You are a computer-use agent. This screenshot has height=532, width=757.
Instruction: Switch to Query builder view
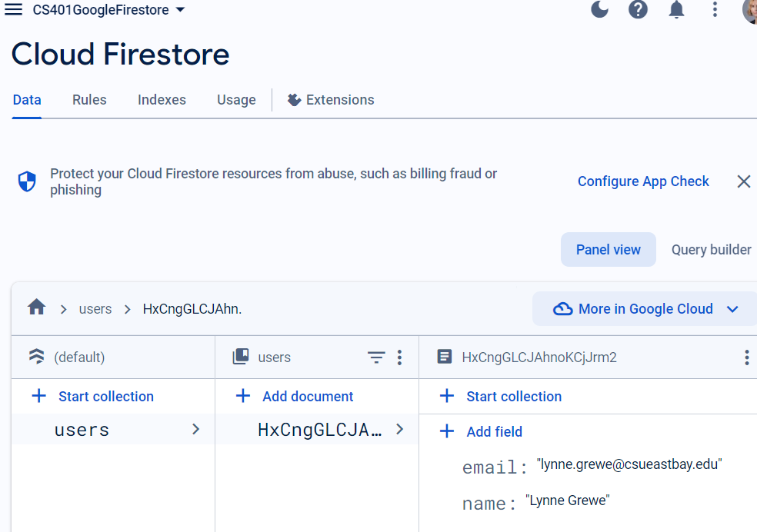click(711, 250)
